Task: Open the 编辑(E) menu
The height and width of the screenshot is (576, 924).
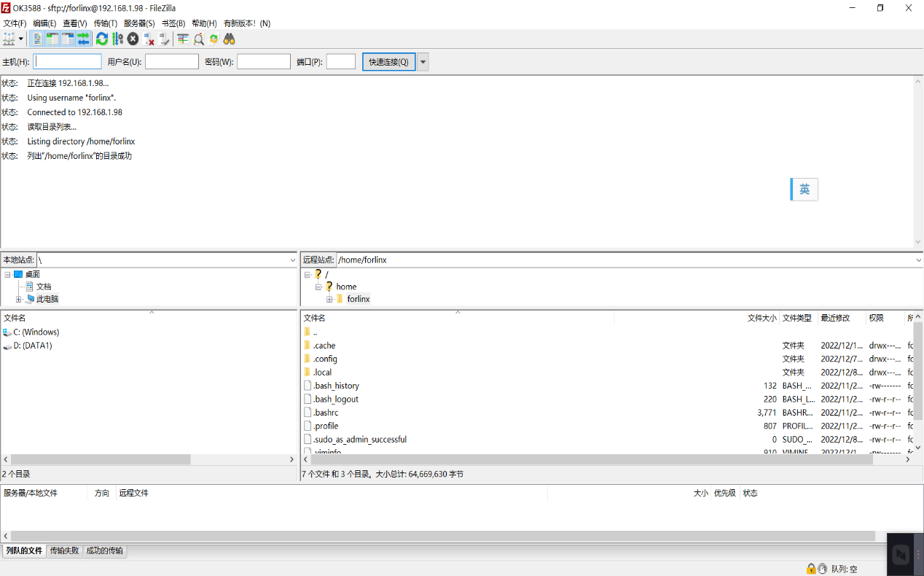Action: [44, 23]
